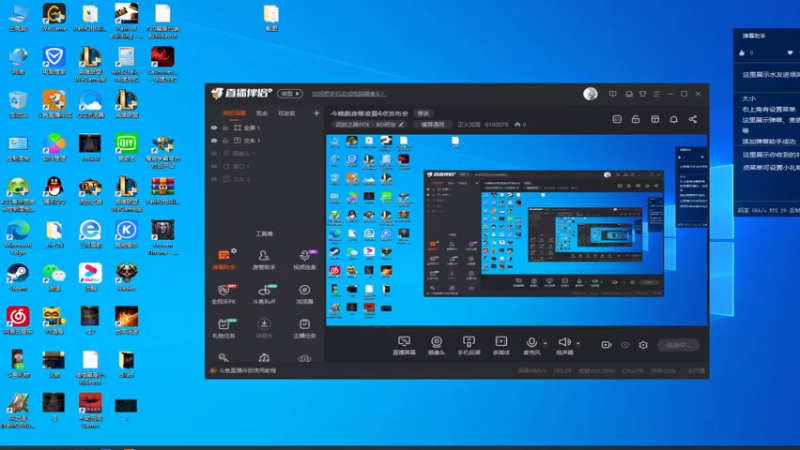The height and width of the screenshot is (450, 800).
Task: Click the 麦克风 microphone icon
Action: point(531,342)
